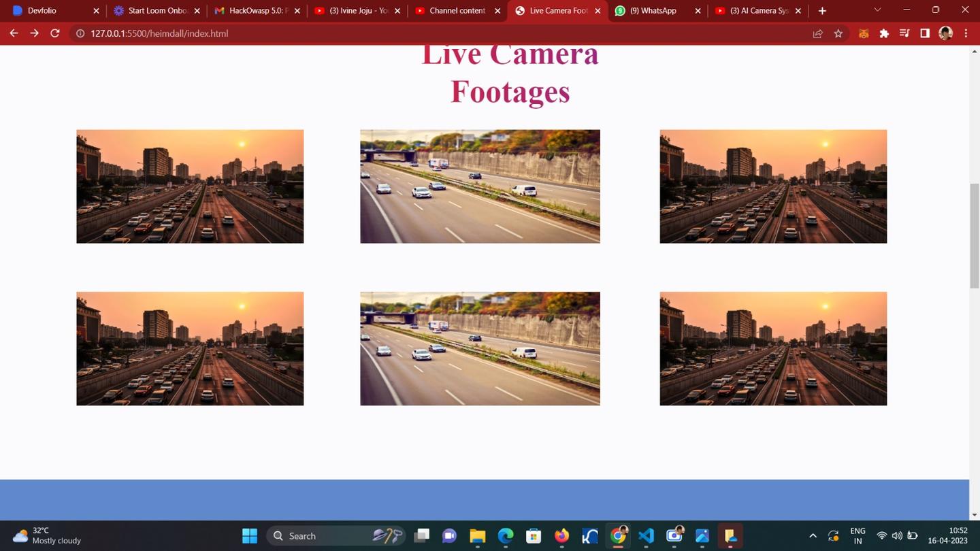Open the Wi-Fi network tray icon
Screen dimensions: 980x551
coord(882,536)
